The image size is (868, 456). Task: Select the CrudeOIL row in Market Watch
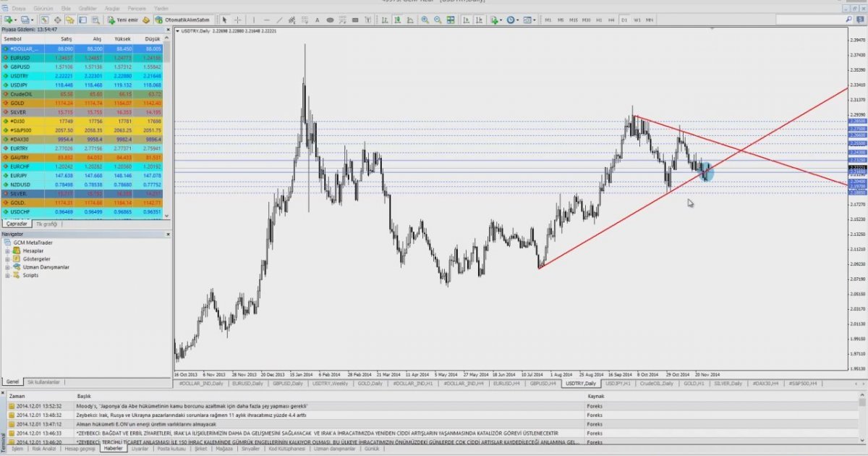82,93
